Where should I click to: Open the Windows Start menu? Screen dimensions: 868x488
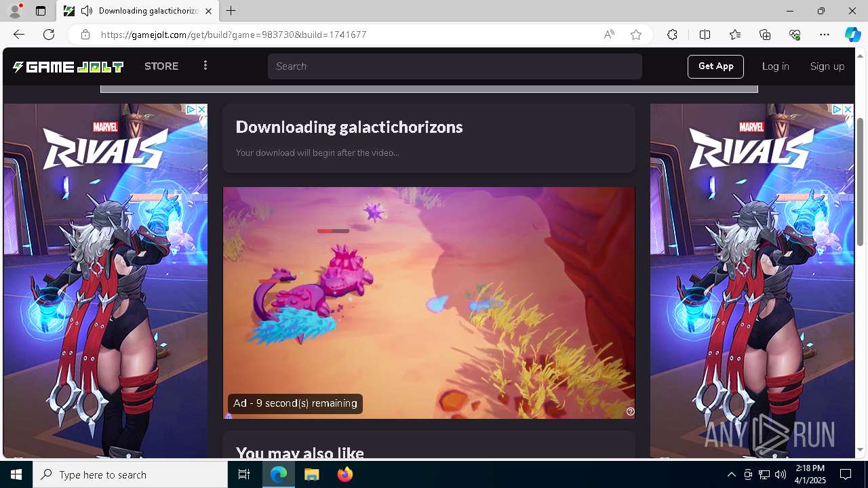(16, 474)
